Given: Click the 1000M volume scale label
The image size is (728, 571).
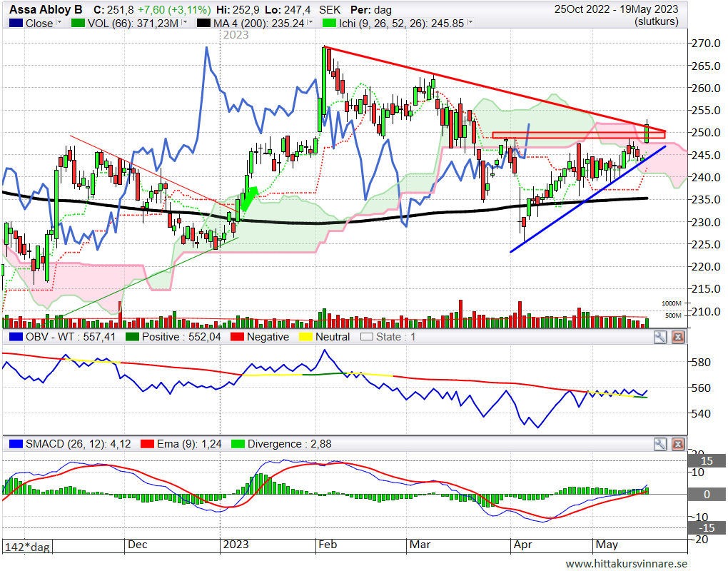Looking at the screenshot, I should [672, 303].
